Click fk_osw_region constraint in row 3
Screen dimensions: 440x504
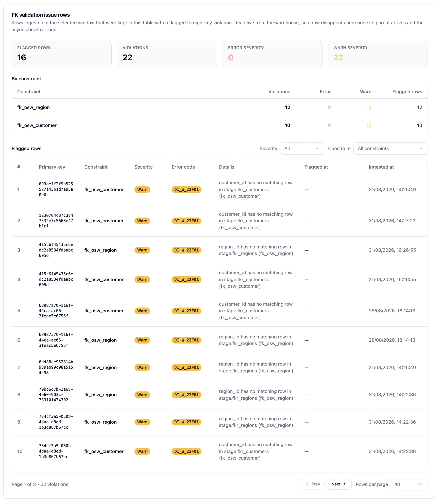point(100,250)
